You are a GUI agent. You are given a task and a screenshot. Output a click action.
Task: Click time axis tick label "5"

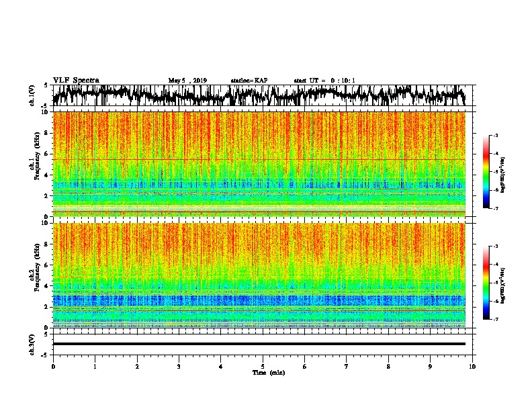263,367
